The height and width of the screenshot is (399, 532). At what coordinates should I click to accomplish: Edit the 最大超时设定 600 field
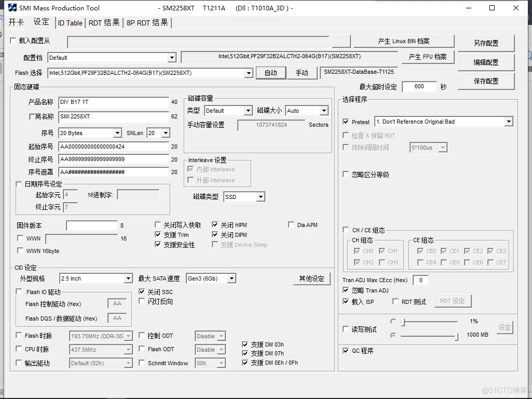[x=419, y=87]
